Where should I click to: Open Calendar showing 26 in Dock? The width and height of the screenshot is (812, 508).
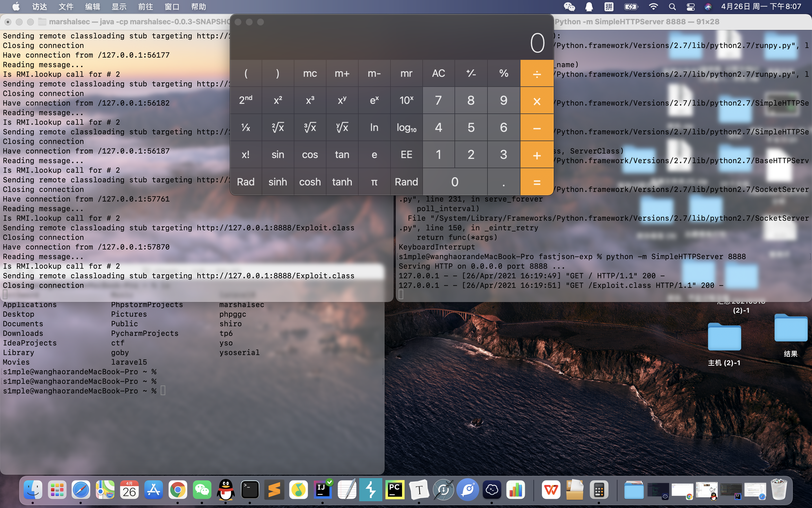coord(129,490)
